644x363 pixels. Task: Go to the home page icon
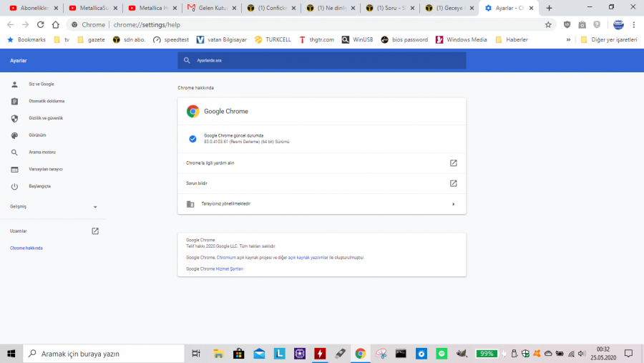[55, 24]
